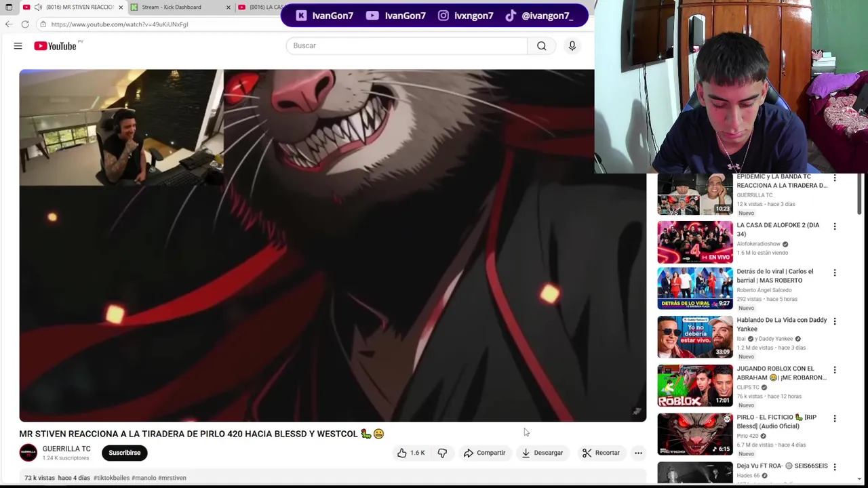Open the YouTube hamburger guide menu

18,46
